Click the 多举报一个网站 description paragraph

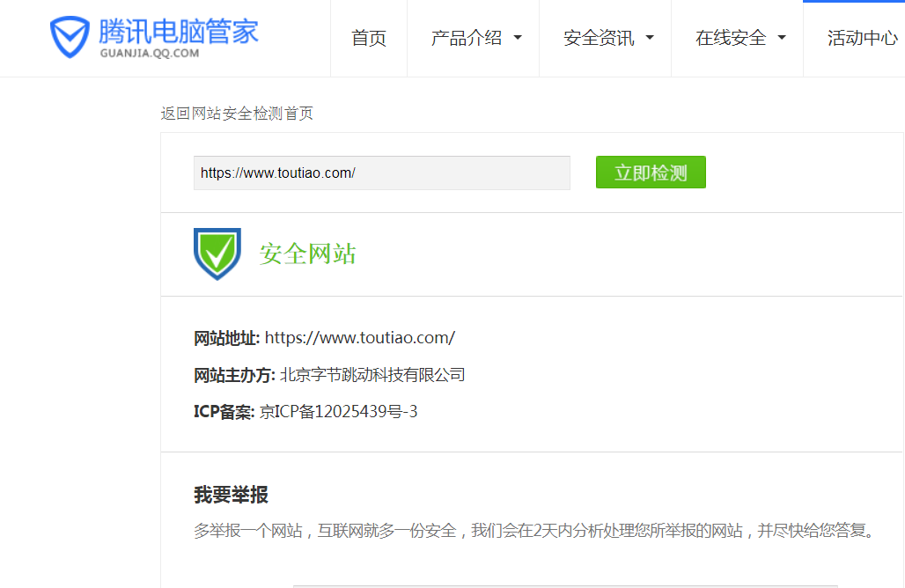coord(533,530)
